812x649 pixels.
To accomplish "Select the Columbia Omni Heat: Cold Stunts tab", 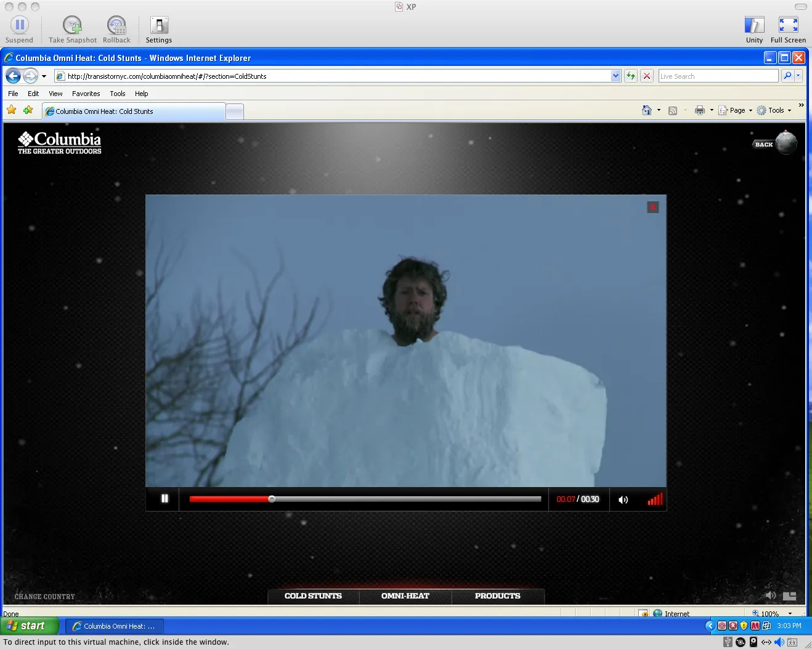I will 134,111.
